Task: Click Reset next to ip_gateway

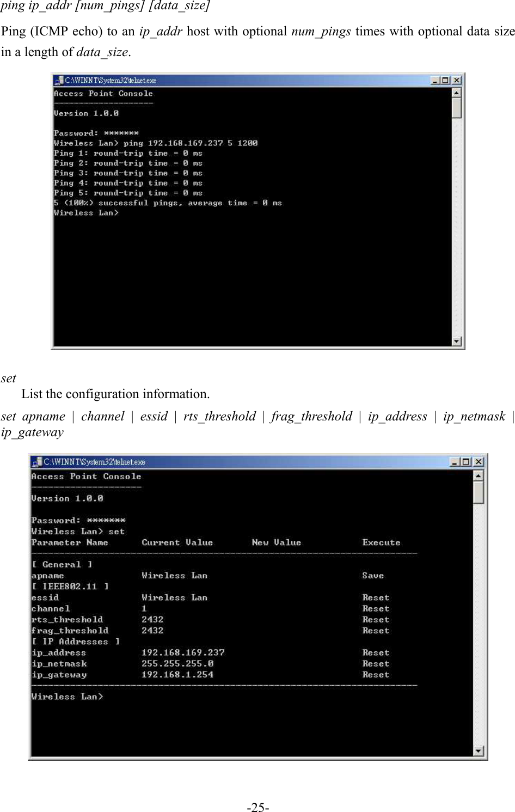Action: [x=376, y=674]
